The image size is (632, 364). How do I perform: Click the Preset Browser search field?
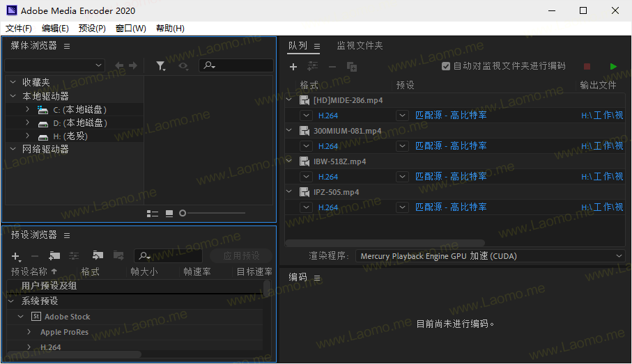click(x=169, y=255)
